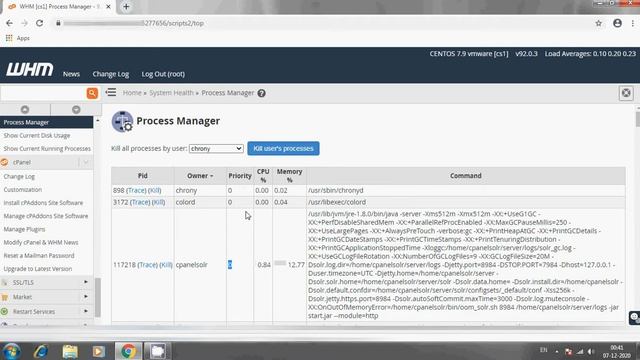This screenshot has width=640, height=360.
Task: Go to System Health breadcrumb link
Action: pos(171,93)
